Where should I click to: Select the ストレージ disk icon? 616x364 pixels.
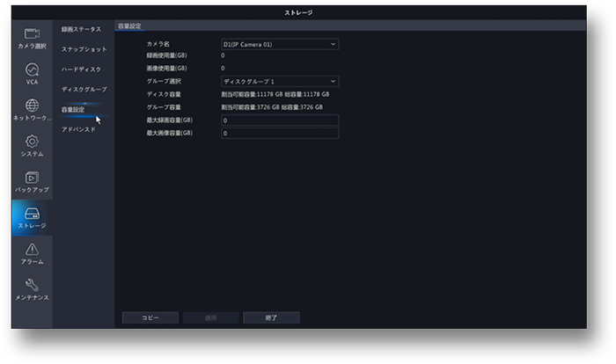coord(32,215)
